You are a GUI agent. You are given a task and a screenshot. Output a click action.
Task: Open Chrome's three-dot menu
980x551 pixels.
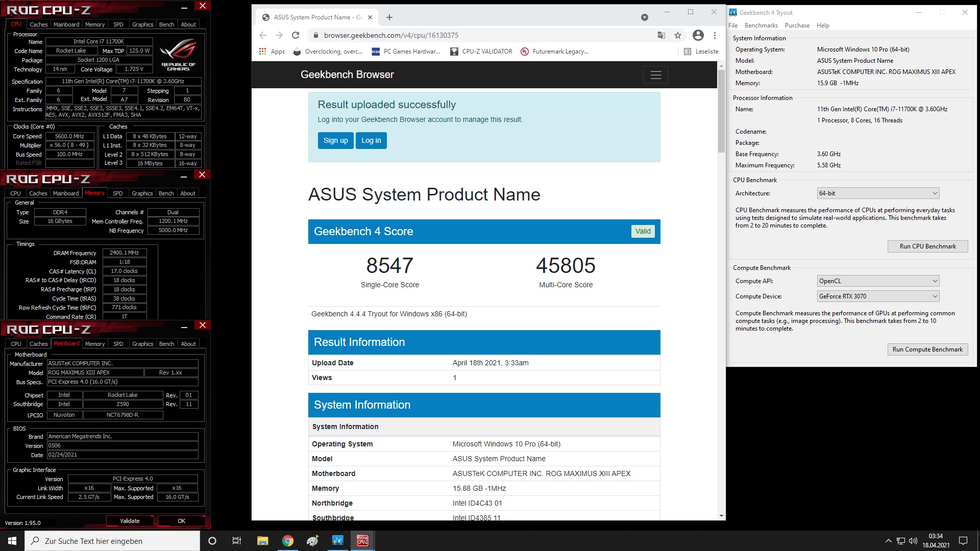click(715, 35)
